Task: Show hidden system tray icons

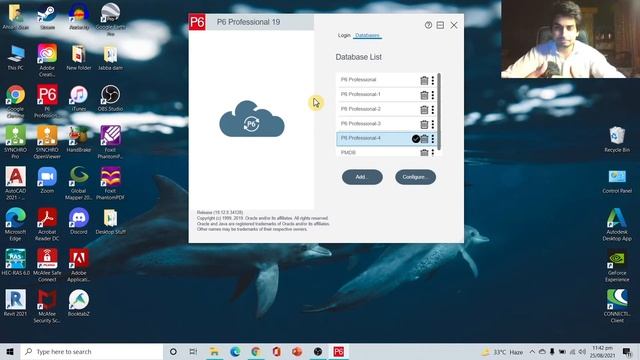Action: pyautogui.click(x=532, y=351)
